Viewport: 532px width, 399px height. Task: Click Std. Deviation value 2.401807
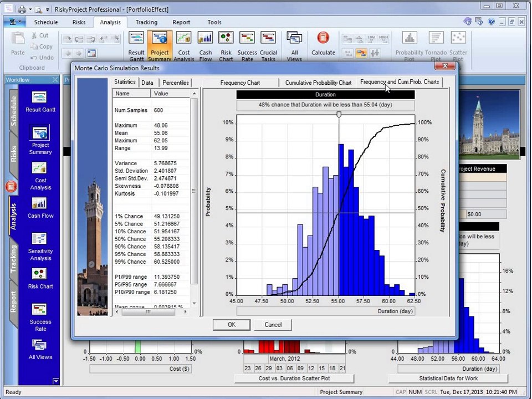click(x=165, y=171)
